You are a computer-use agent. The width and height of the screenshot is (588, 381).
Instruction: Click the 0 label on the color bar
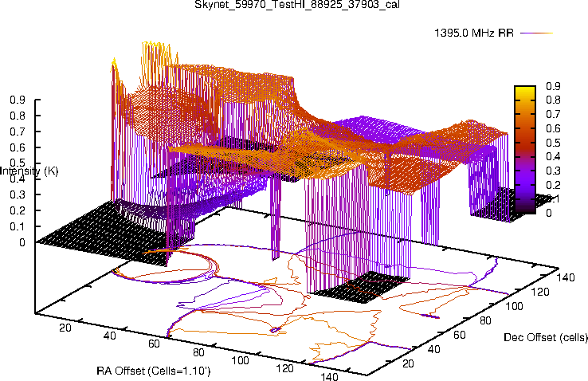point(549,213)
